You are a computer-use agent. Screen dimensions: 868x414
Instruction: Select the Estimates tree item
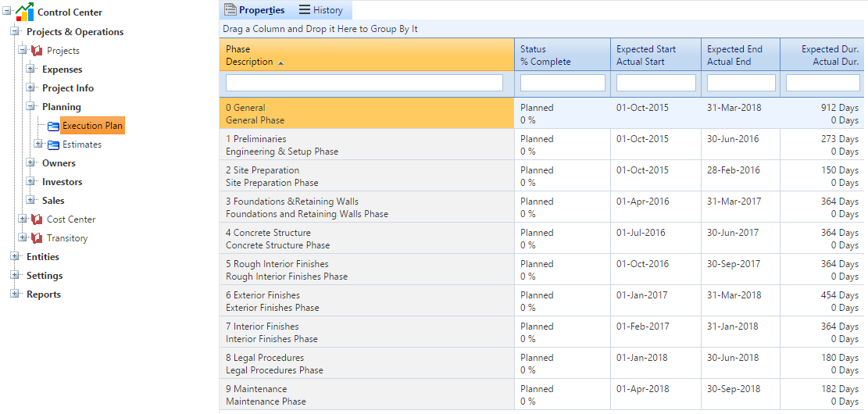[x=82, y=145]
